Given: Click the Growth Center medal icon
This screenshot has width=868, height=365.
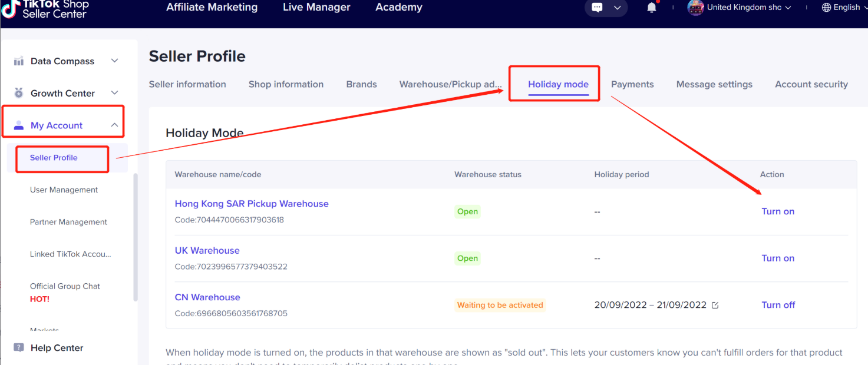Looking at the screenshot, I should click(19, 93).
